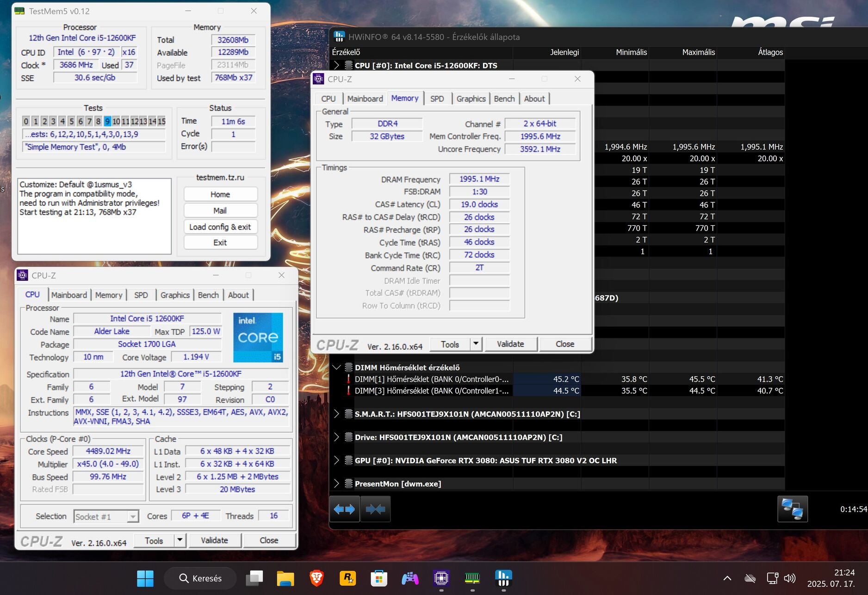Click Memory CPU-Z window title icon

(319, 79)
